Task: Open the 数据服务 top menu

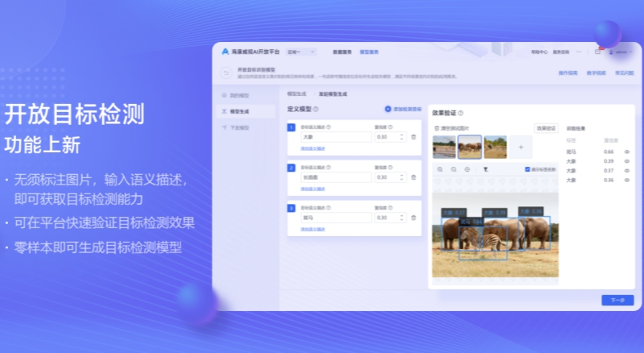Action: pos(342,52)
